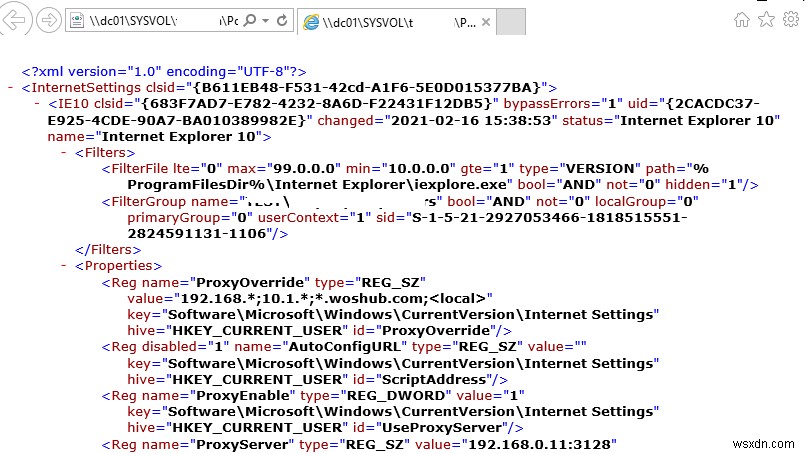Click hidden="1" attribute in FilterFile
The height and width of the screenshot is (454, 806).
pyautogui.click(x=706, y=184)
